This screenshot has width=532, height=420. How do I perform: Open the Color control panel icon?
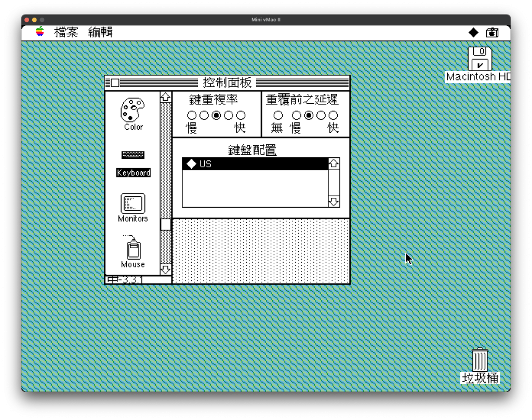132,111
